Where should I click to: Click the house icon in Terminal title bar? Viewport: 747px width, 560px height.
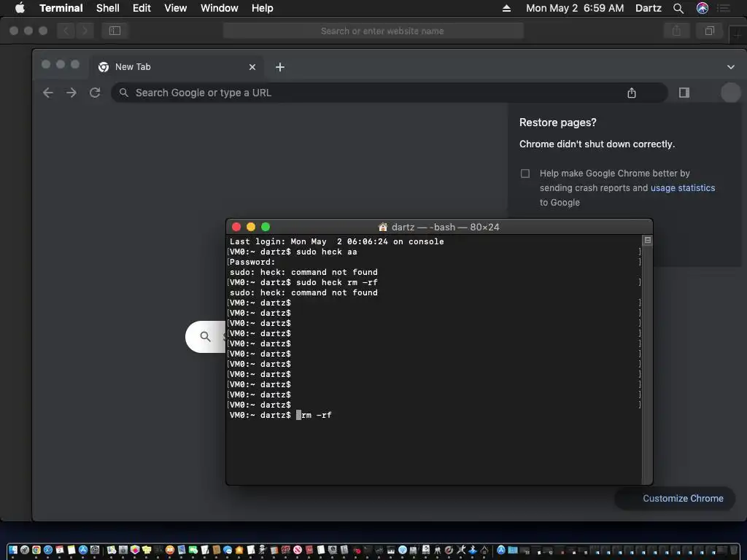coord(382,227)
